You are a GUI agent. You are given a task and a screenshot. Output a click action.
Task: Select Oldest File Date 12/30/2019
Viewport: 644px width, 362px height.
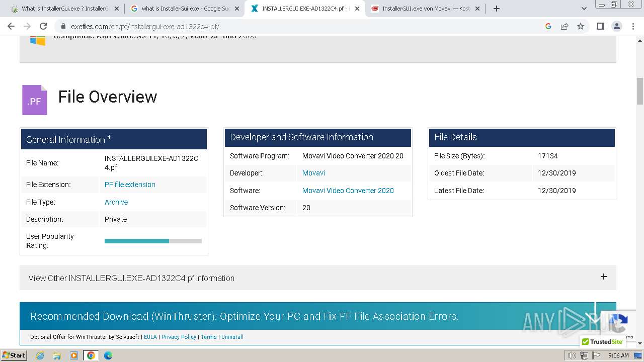[x=557, y=173]
